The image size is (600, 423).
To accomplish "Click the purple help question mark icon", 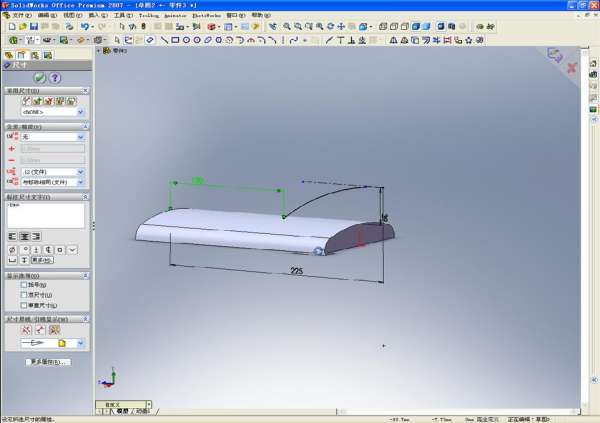I will pyautogui.click(x=55, y=77).
